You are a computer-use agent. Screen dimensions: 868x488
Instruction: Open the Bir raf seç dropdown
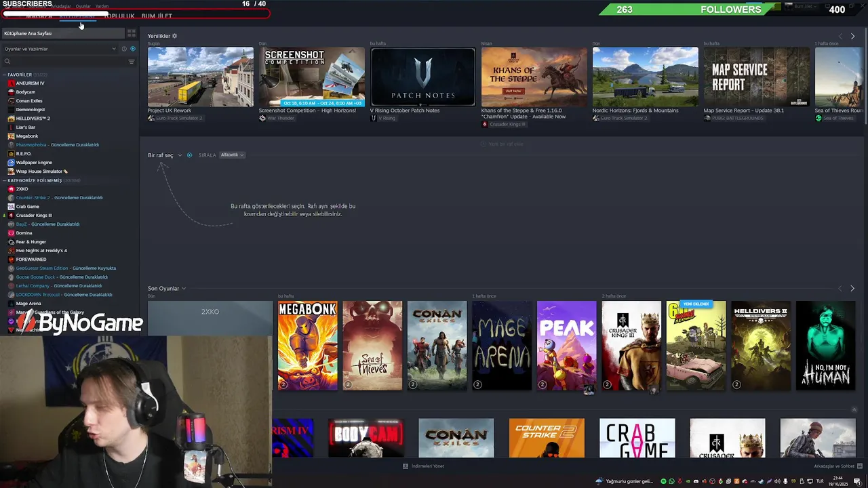(165, 155)
